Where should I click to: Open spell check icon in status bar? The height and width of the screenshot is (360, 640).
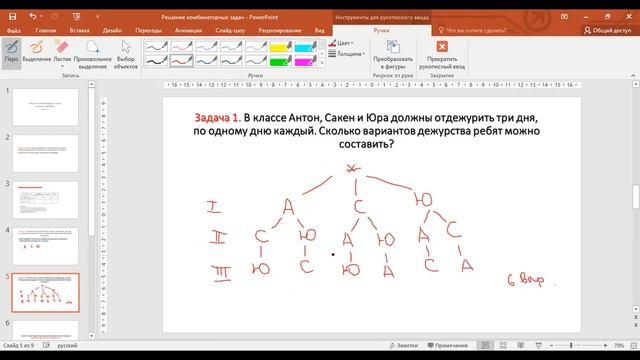(x=46, y=345)
